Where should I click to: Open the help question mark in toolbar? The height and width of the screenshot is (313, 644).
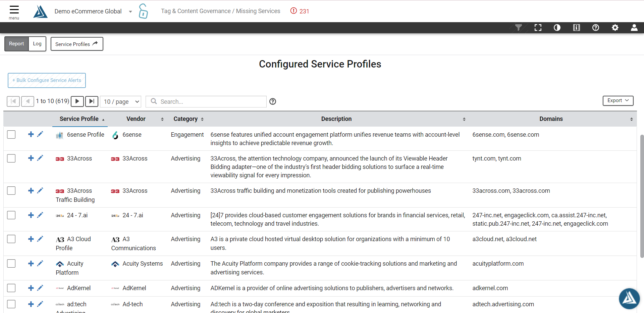[x=596, y=28]
